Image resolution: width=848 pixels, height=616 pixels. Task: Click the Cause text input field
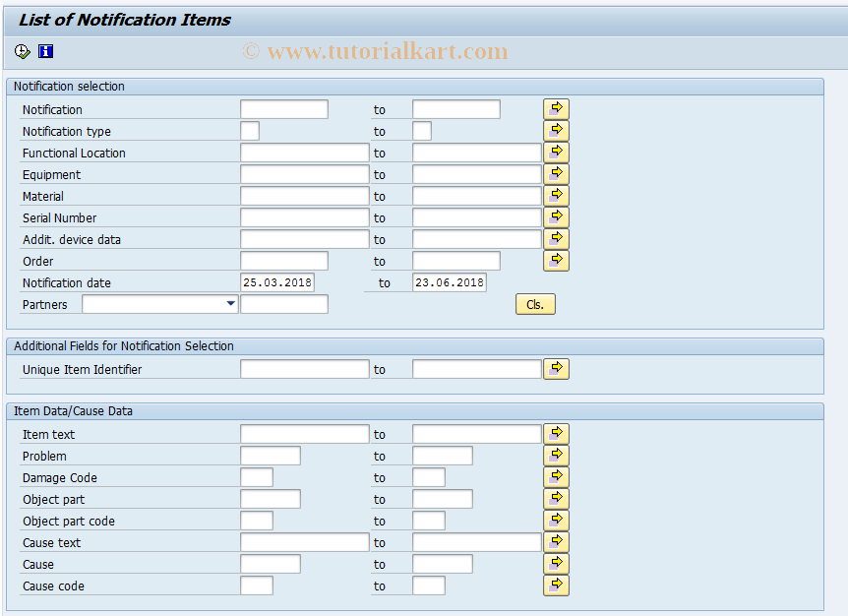click(x=304, y=541)
